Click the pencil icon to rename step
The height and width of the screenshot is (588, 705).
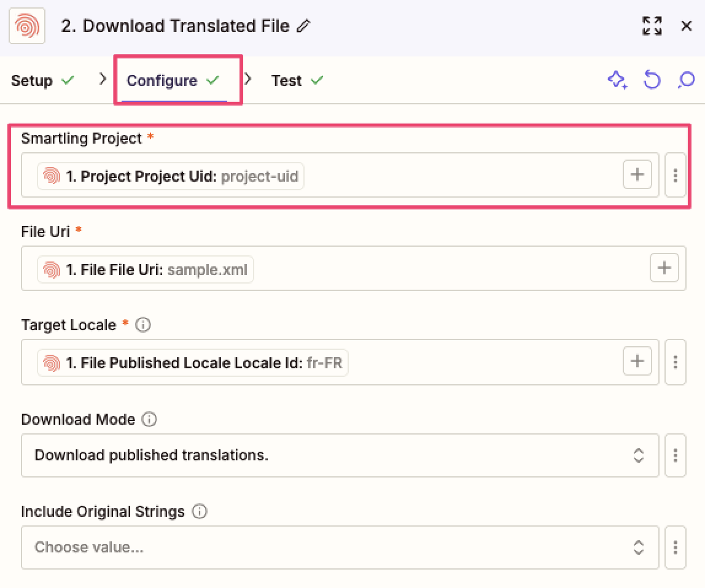point(303,26)
